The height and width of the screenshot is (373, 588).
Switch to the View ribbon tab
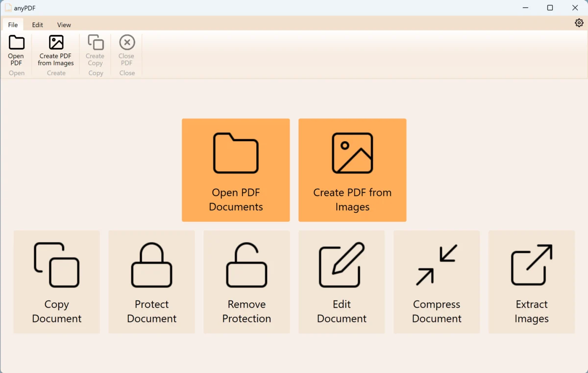[64, 25]
